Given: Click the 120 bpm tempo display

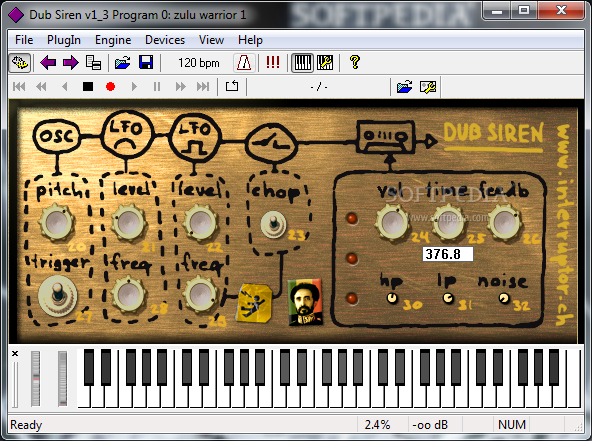Looking at the screenshot, I should 199,63.
